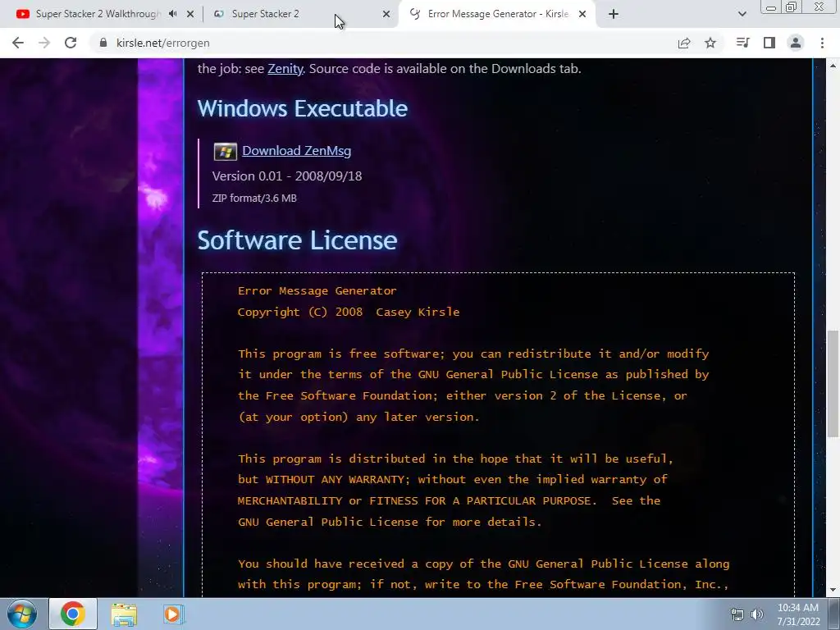The height and width of the screenshot is (630, 840).
Task: Go back with the browser back arrow
Action: pyautogui.click(x=18, y=43)
